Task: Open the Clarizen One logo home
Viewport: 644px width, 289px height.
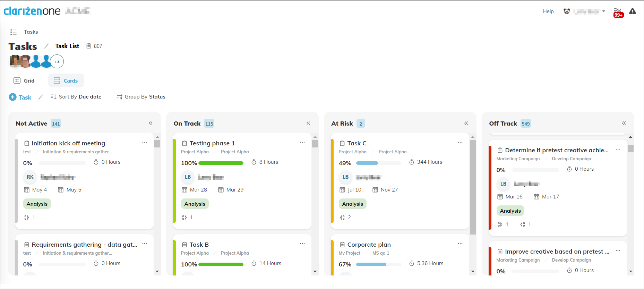Action: tap(32, 11)
